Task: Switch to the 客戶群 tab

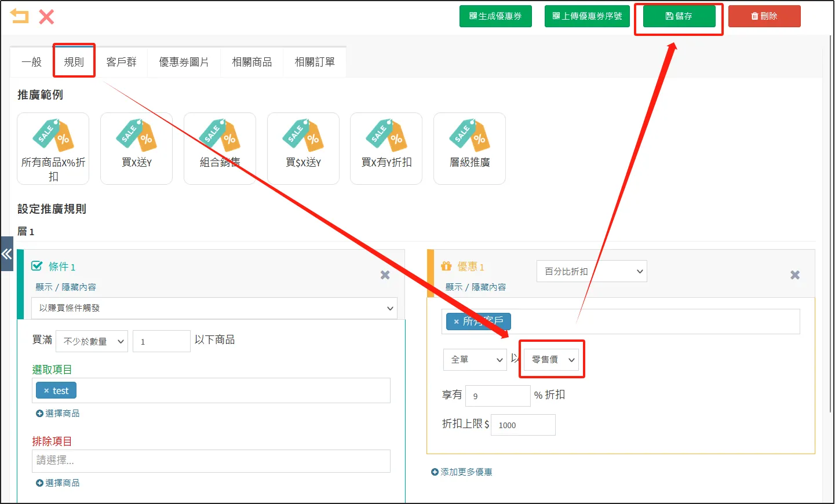Action: (122, 62)
